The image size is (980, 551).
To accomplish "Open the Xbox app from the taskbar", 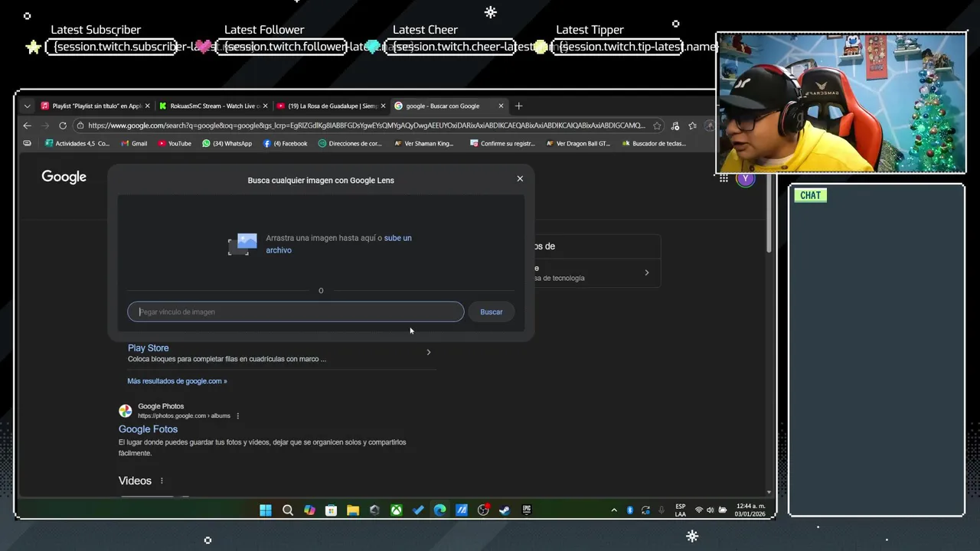I will [x=397, y=510].
